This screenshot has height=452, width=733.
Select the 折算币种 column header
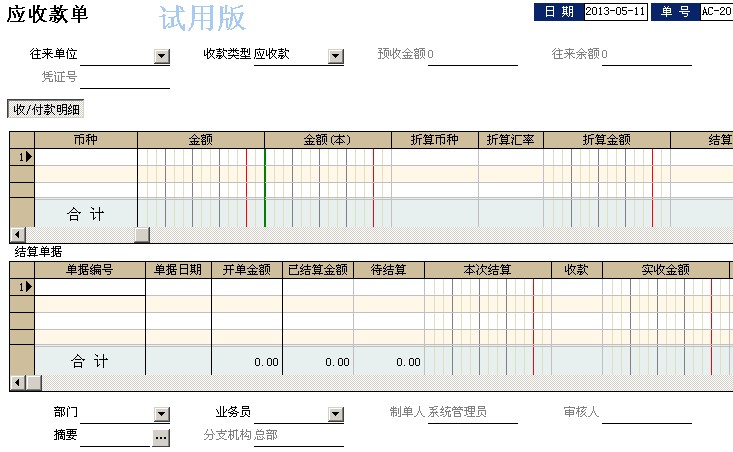tap(435, 140)
